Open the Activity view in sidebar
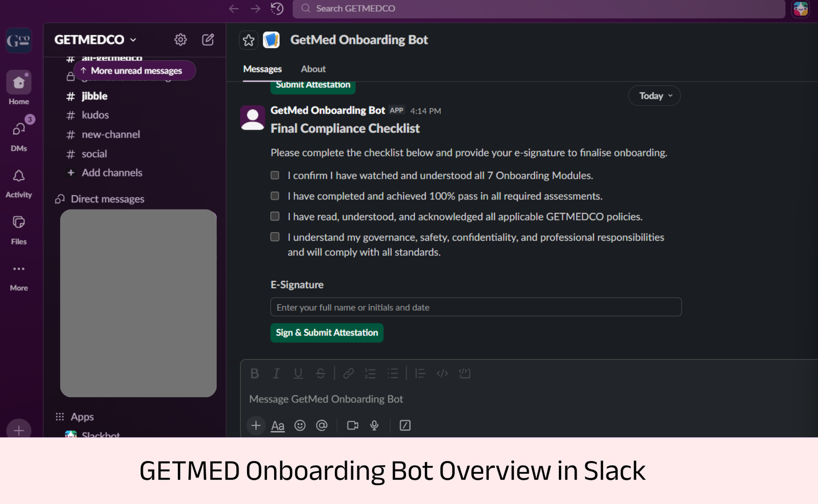The height and width of the screenshot is (504, 818). point(19,183)
